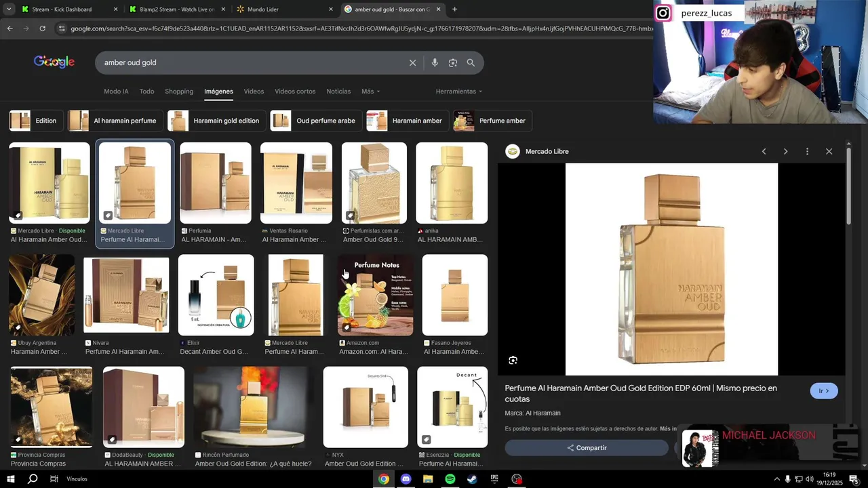Open Steam from the taskbar

coord(472,479)
